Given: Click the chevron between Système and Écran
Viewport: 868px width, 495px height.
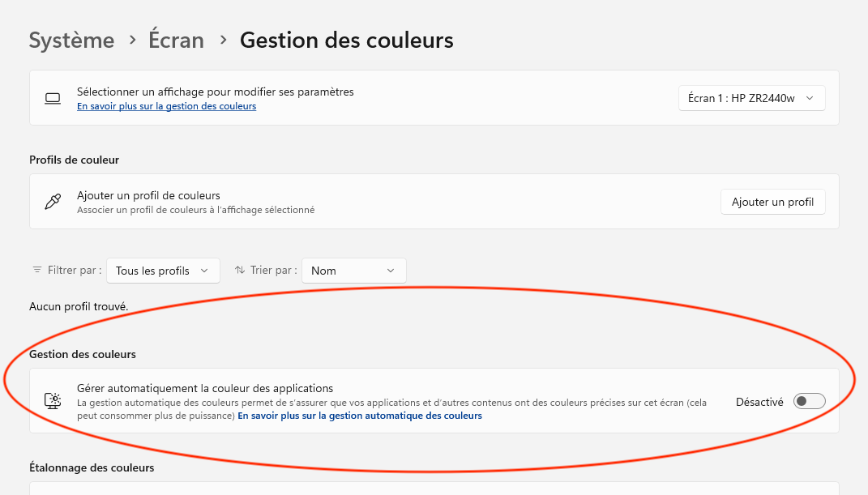Looking at the screenshot, I should tap(132, 40).
